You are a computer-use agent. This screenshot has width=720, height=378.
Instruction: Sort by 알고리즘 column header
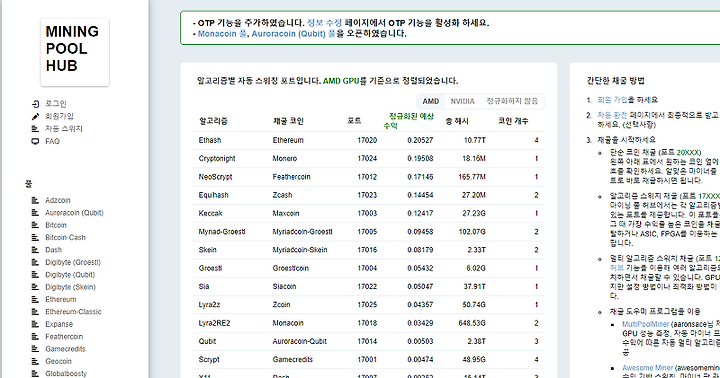(213, 121)
